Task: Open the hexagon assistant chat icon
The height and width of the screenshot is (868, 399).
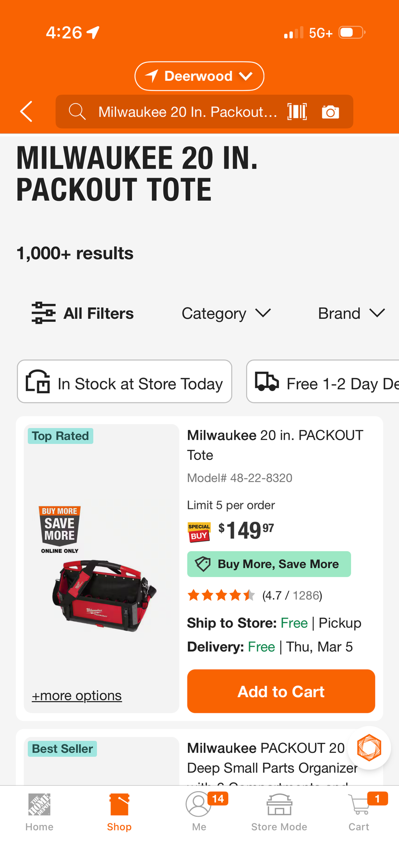Action: click(x=369, y=748)
